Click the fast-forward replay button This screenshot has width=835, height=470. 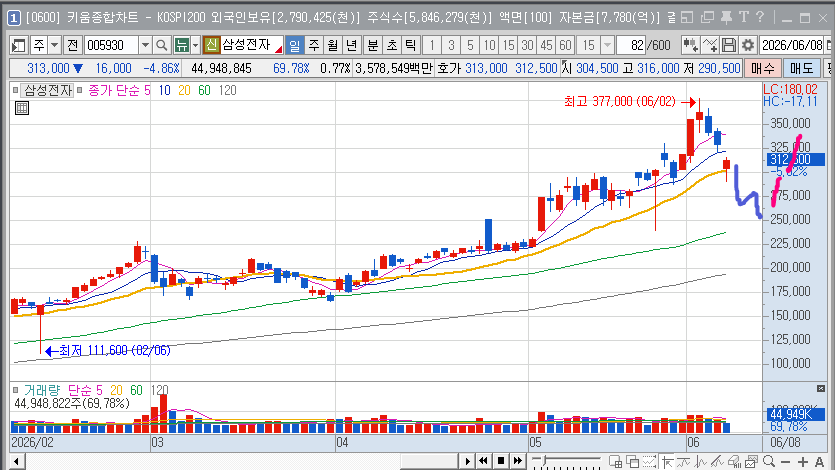[518, 461]
